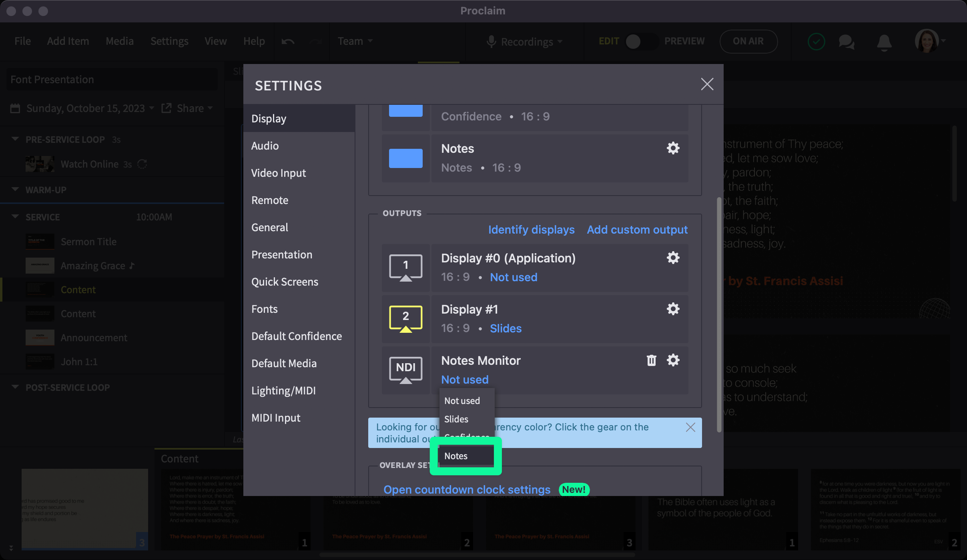
Task: Click the gear icon for Notes virtual screen
Action: [673, 148]
